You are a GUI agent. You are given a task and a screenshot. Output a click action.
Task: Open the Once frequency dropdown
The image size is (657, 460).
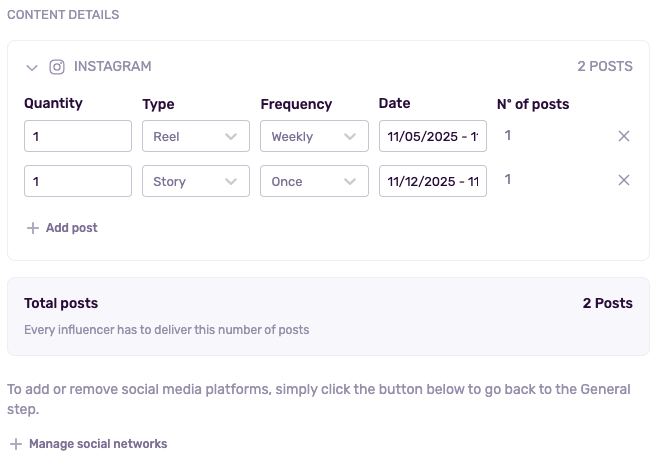coord(313,181)
